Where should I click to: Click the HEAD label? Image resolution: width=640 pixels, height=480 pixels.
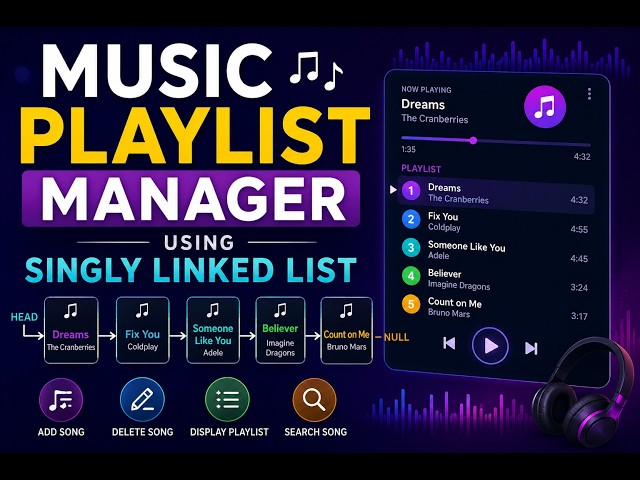click(x=24, y=317)
